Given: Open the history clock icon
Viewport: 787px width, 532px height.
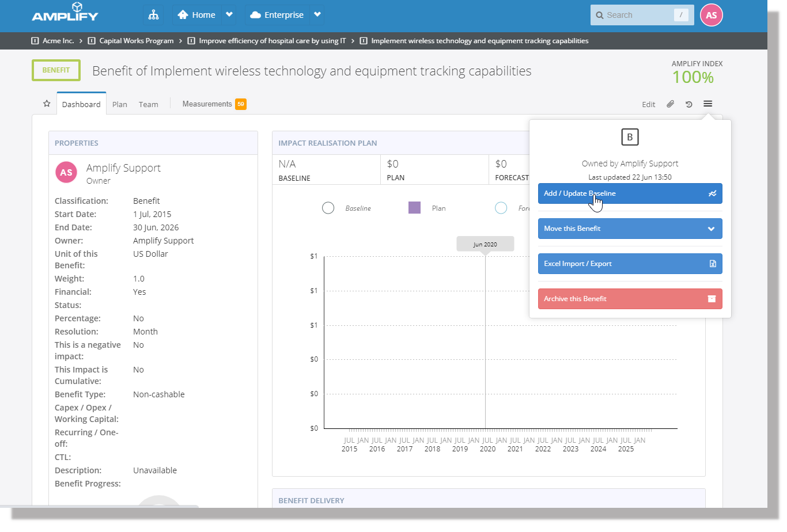Looking at the screenshot, I should pos(688,104).
